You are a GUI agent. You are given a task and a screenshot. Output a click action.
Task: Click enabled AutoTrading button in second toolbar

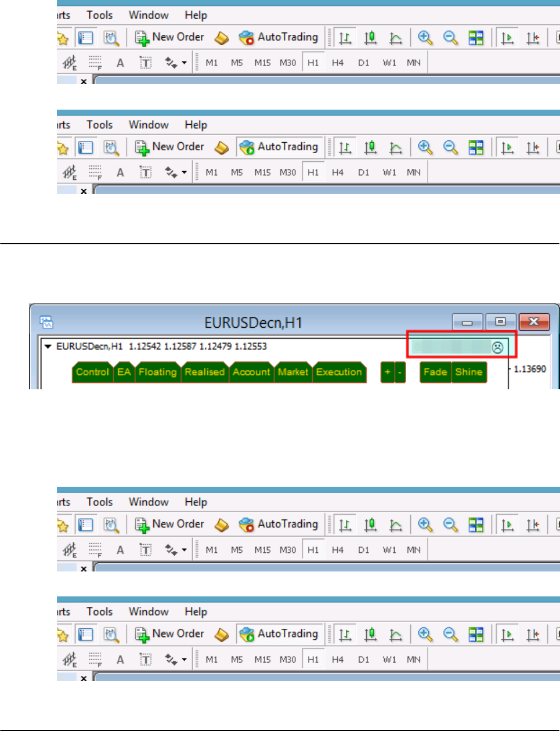pos(279,147)
